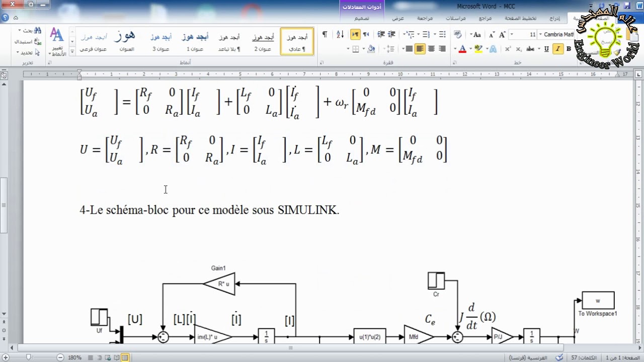Toggle italic formatting
644x362 pixels.
point(558,49)
